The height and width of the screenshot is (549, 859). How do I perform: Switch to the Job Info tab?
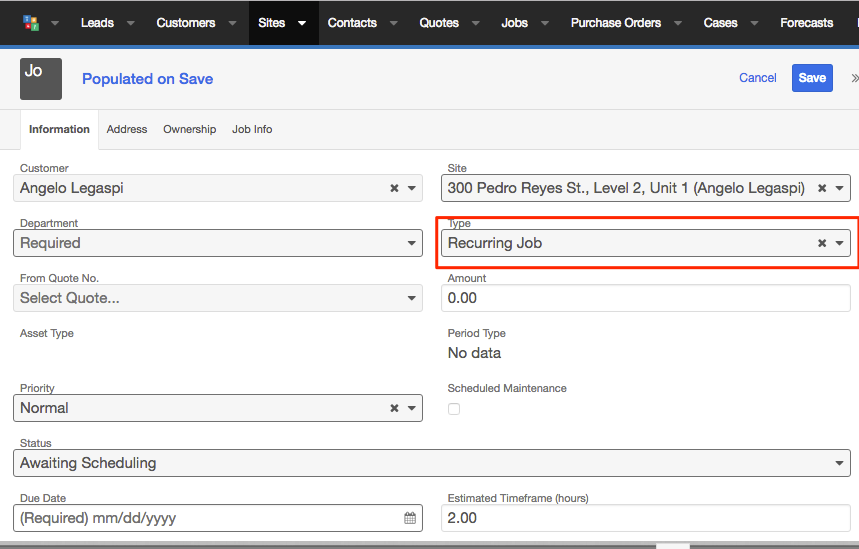coord(252,129)
